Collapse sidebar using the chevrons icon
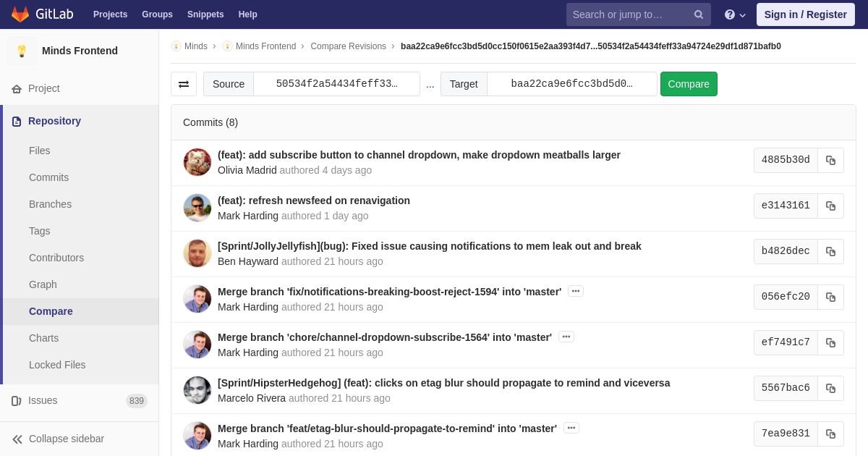 pos(17,439)
